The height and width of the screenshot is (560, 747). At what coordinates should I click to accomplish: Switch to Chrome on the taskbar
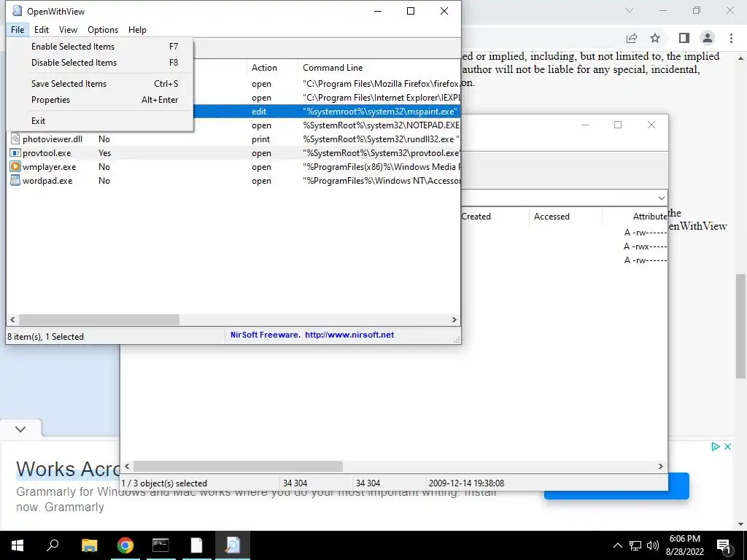[125, 545]
